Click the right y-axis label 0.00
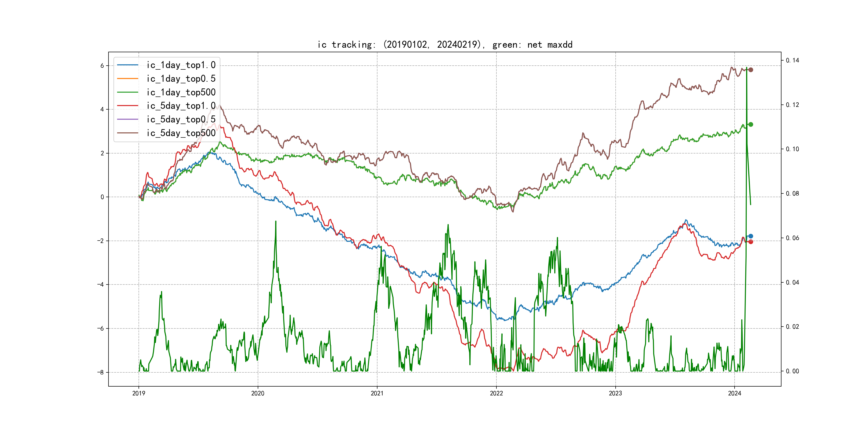 point(792,371)
